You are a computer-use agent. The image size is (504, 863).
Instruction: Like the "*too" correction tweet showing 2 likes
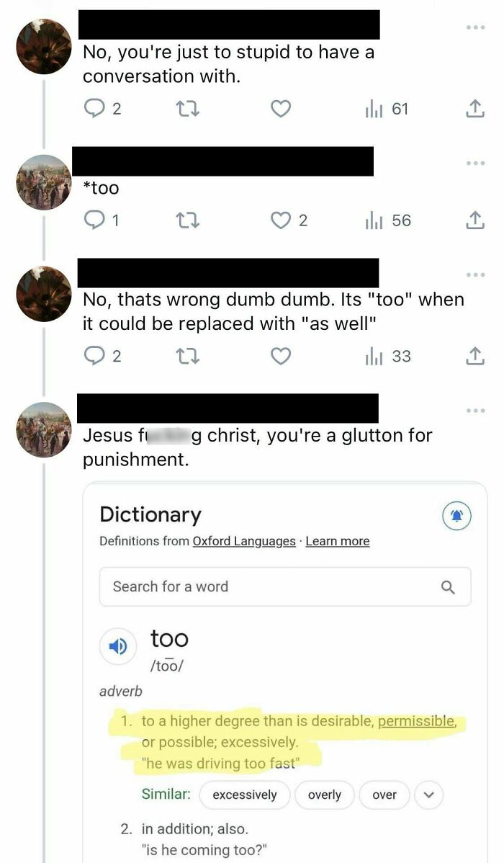[281, 220]
